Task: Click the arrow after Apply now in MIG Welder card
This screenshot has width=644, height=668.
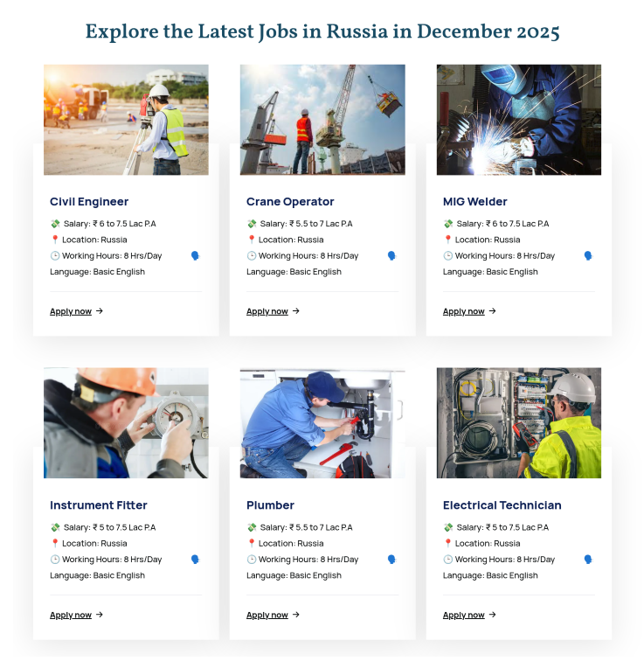Action: coord(493,311)
